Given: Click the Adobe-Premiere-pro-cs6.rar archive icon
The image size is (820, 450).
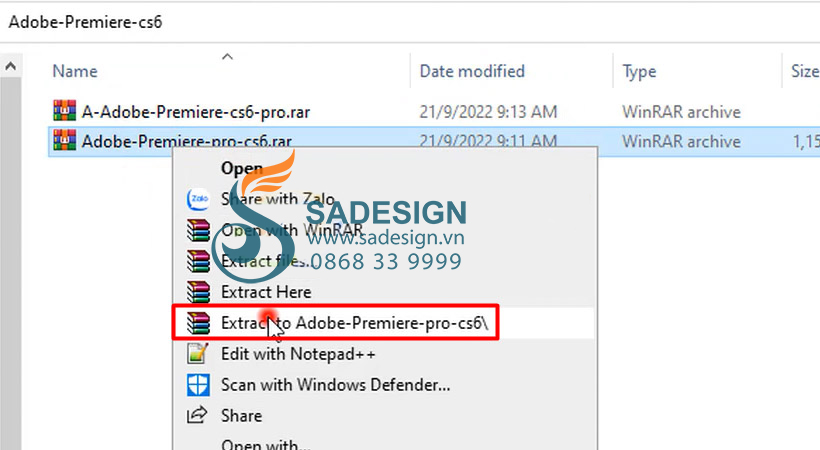Looking at the screenshot, I should point(64,140).
